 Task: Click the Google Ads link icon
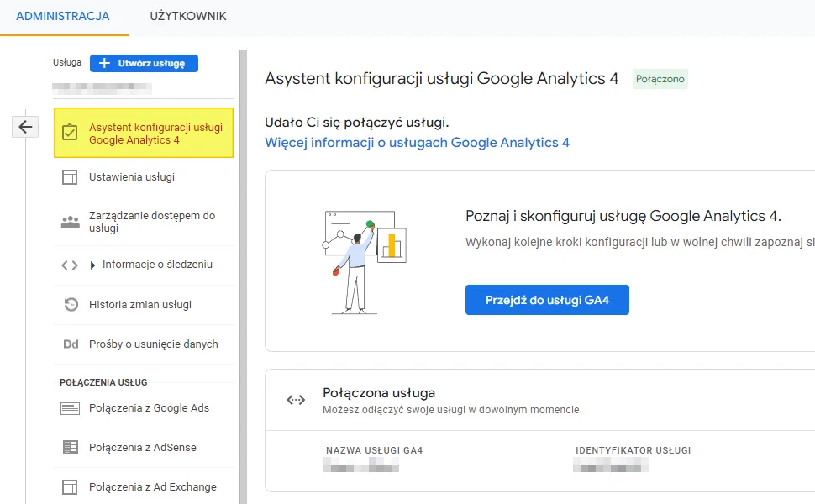pos(71,409)
